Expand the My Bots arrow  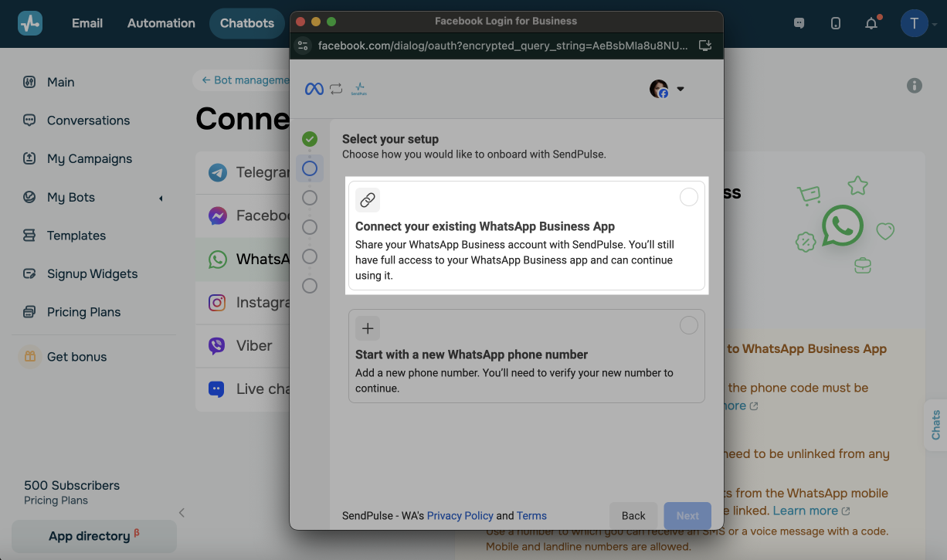click(x=161, y=199)
